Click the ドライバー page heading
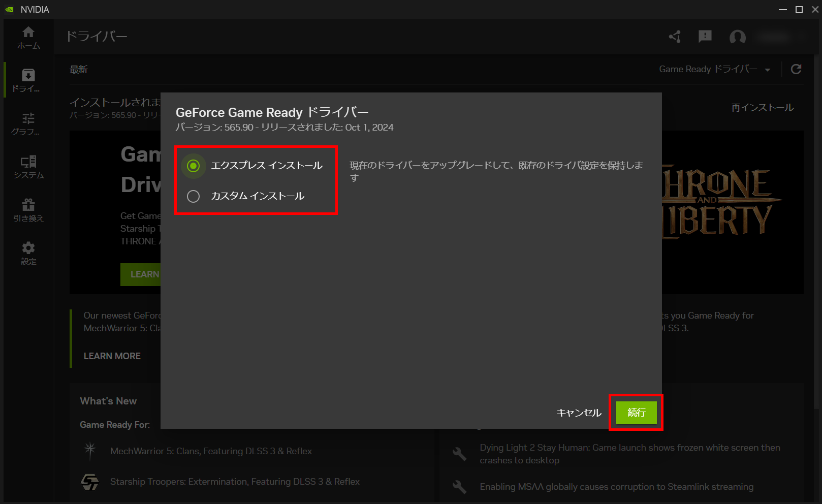Viewport: 822px width, 504px height. tap(97, 37)
